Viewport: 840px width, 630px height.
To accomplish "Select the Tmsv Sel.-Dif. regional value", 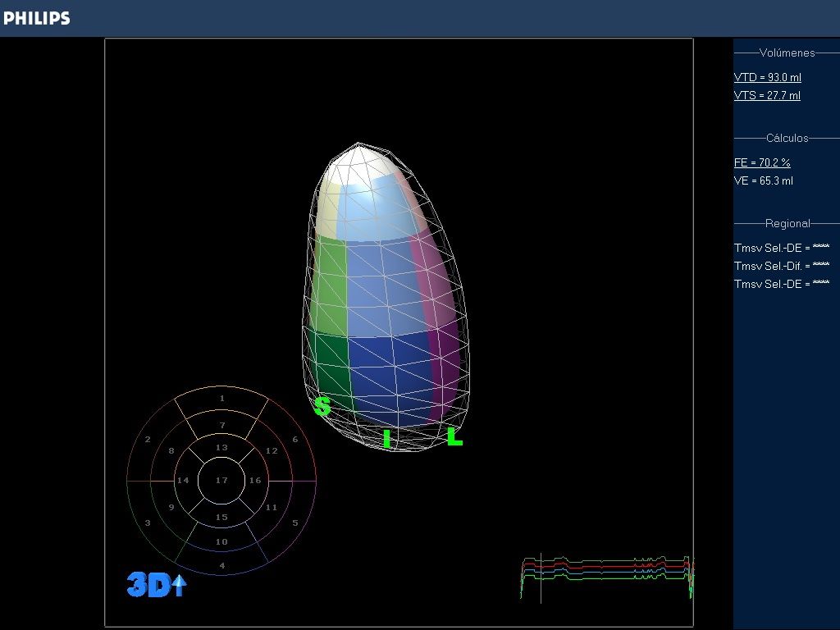I will tap(781, 266).
